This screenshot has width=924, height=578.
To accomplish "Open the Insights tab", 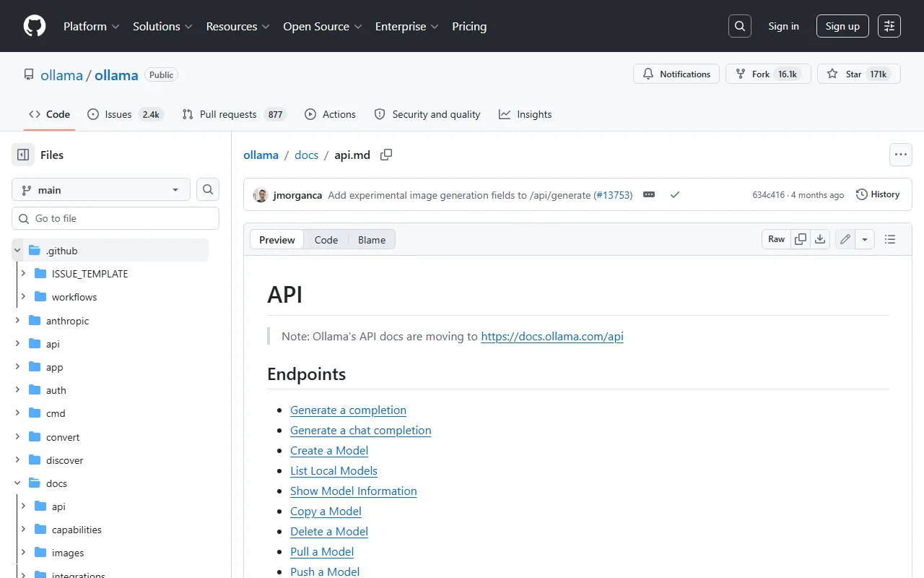I will [x=526, y=114].
